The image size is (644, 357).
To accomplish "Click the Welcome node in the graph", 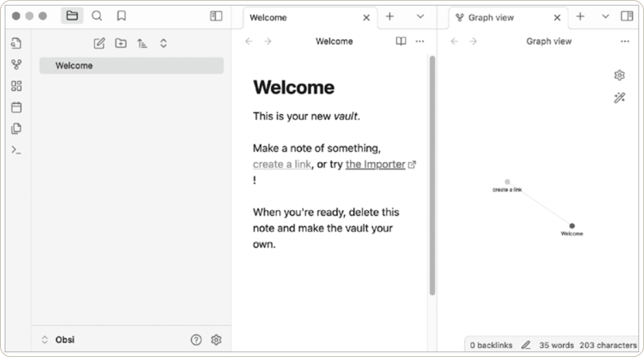I will [x=572, y=226].
